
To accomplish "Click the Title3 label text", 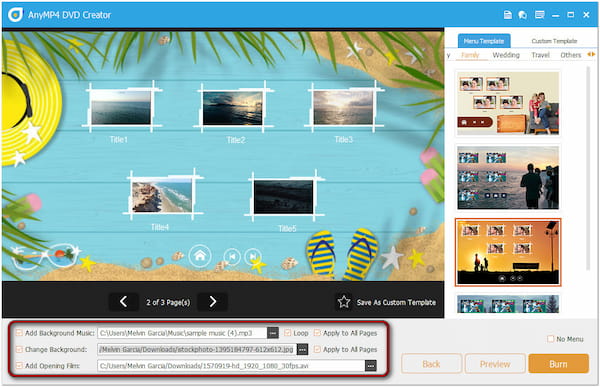I will (x=344, y=140).
